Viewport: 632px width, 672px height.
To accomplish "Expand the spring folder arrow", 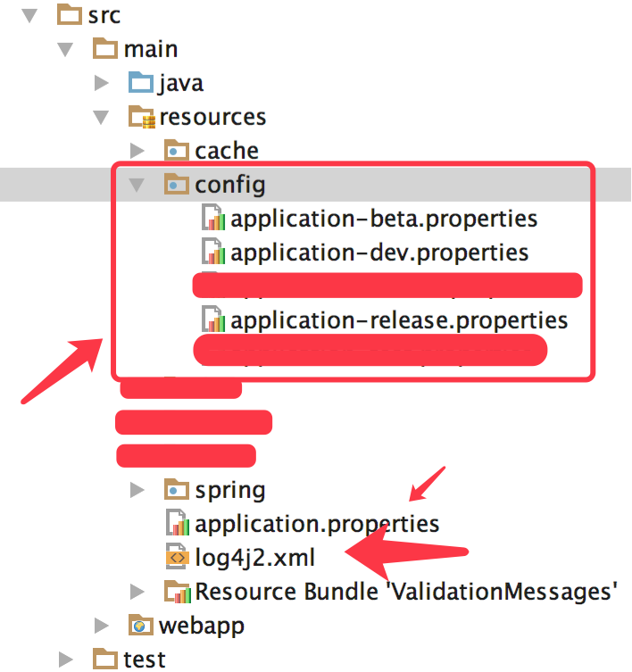I will [x=137, y=490].
